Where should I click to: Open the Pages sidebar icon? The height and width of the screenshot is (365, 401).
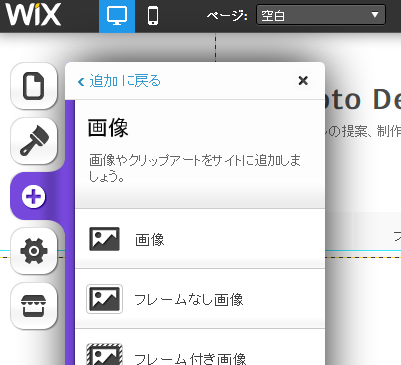point(34,86)
